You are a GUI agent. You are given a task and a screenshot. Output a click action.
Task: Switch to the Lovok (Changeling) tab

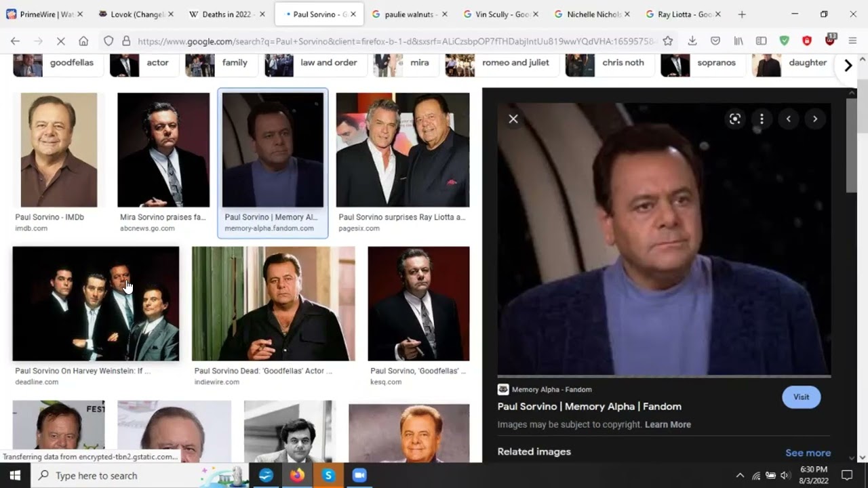coord(136,14)
